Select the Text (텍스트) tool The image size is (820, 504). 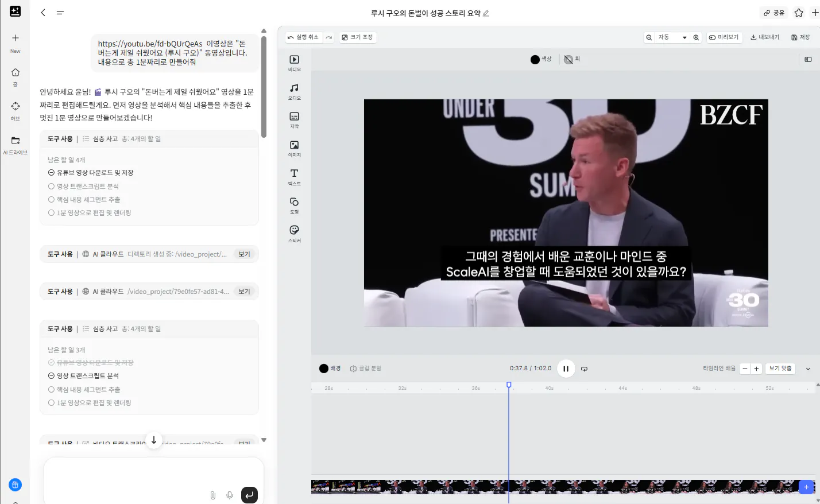(294, 177)
